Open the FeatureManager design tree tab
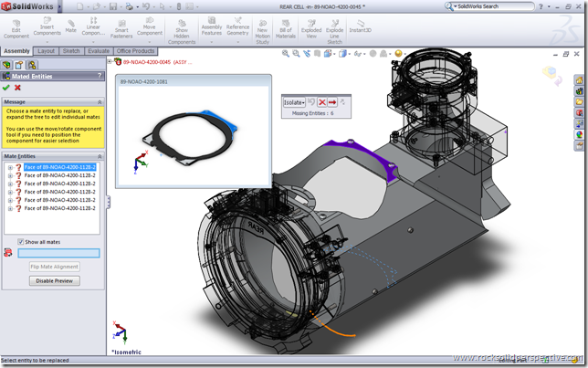Image resolution: width=588 pixels, height=368 pixels. click(x=6, y=65)
